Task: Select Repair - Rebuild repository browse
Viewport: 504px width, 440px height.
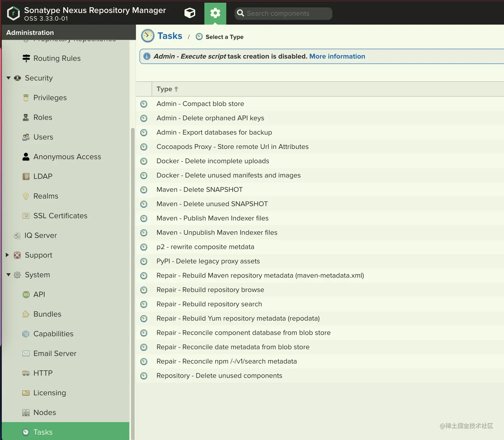Action: [x=320, y=290]
